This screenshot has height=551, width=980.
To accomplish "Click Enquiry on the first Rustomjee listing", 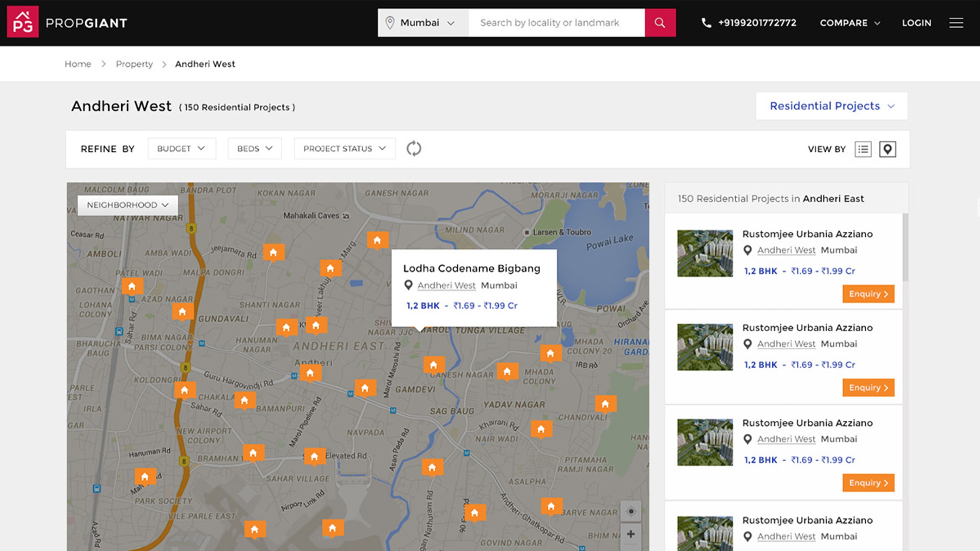I will [868, 294].
